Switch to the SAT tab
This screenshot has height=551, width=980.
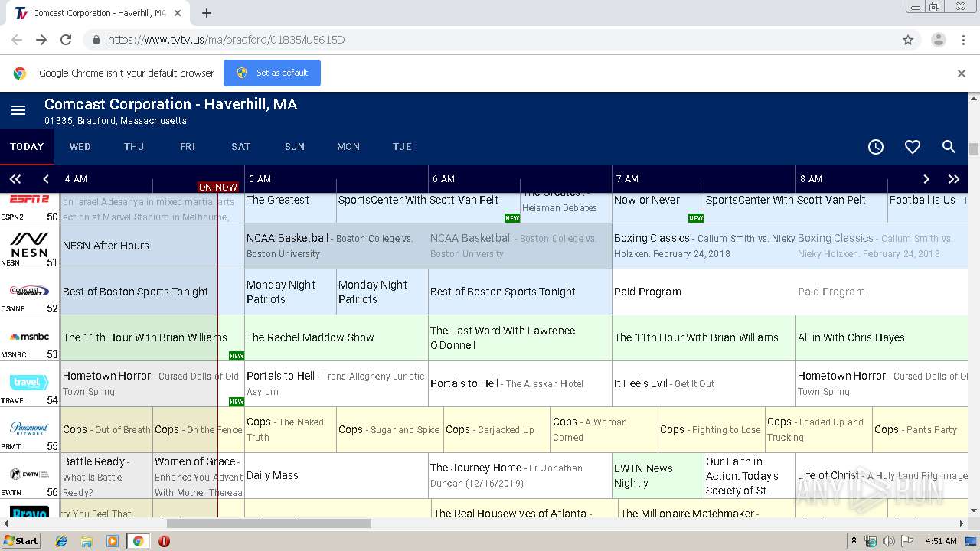(x=241, y=147)
